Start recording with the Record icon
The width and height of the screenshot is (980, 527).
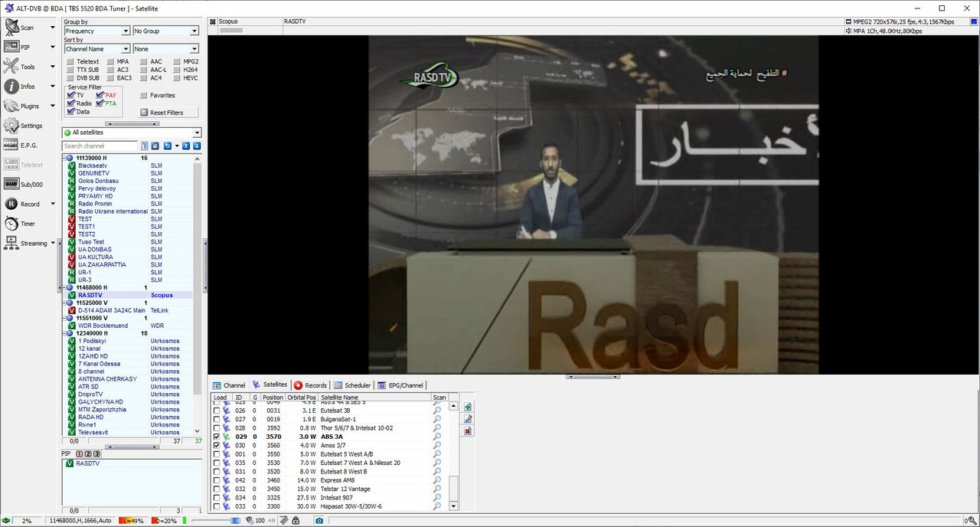[11, 204]
